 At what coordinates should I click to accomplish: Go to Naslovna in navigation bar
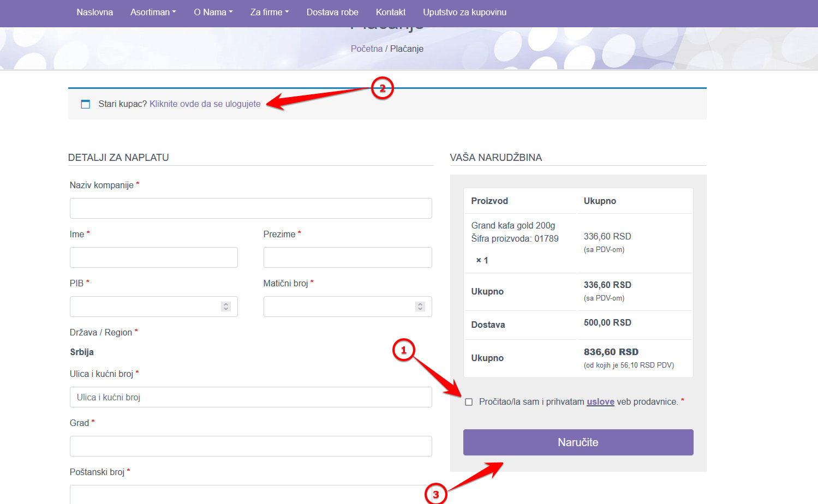click(95, 12)
